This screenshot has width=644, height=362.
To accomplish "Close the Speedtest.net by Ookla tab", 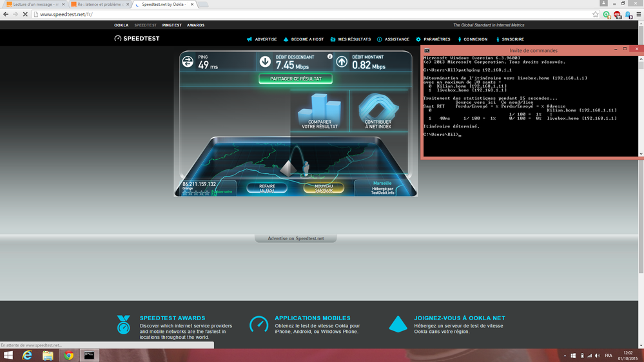I will [x=192, y=4].
